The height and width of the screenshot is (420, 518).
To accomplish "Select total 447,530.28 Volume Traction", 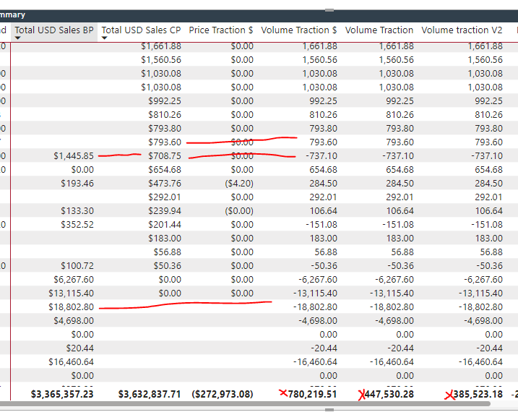I will 389,394.
